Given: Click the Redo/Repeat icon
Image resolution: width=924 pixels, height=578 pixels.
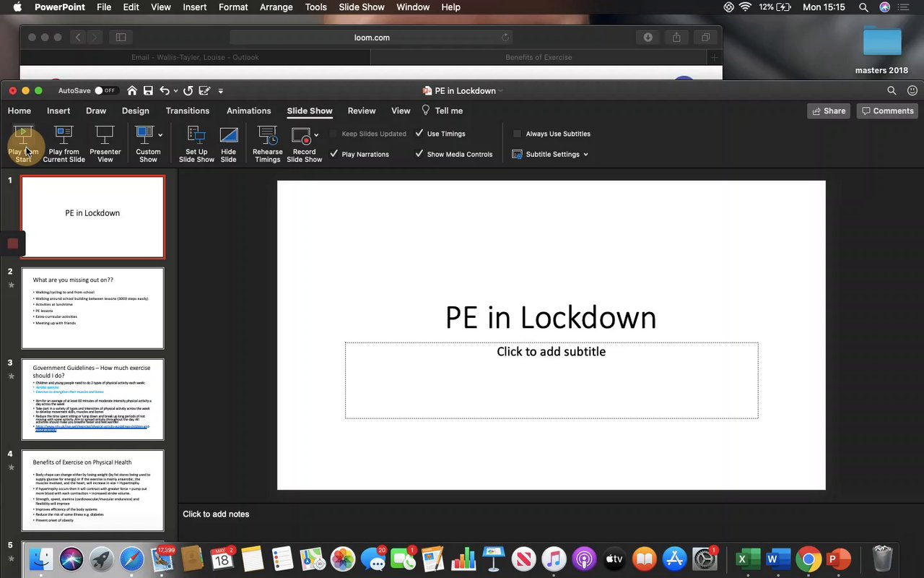Looking at the screenshot, I should (188, 90).
